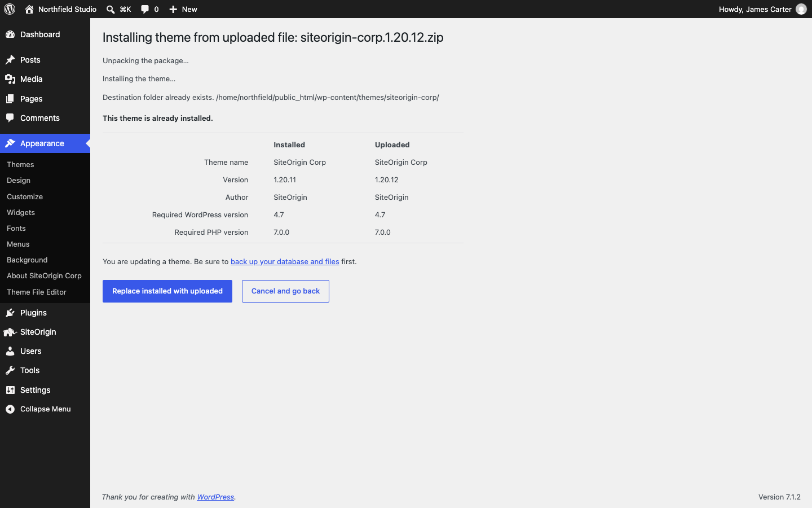Open the WordPress footer link

(x=215, y=497)
